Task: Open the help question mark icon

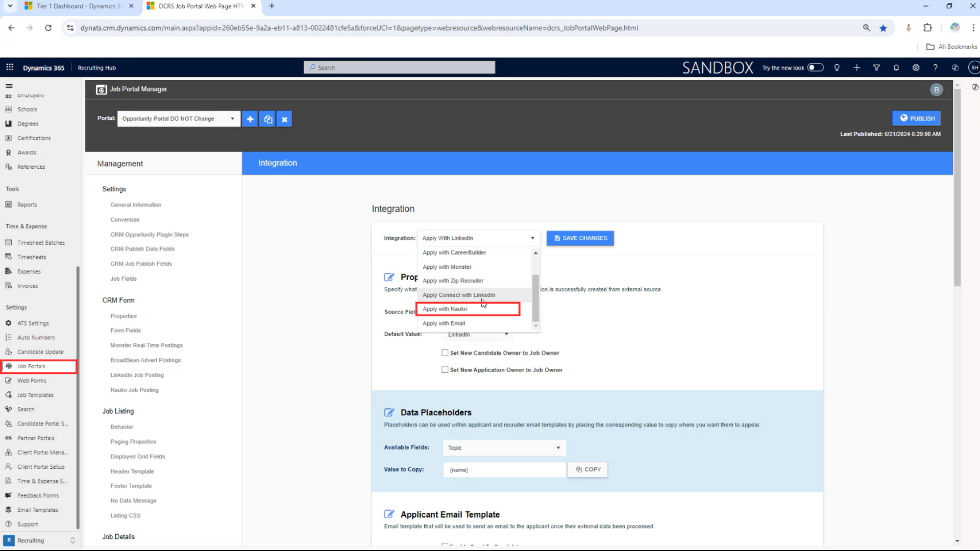Action: tap(935, 67)
